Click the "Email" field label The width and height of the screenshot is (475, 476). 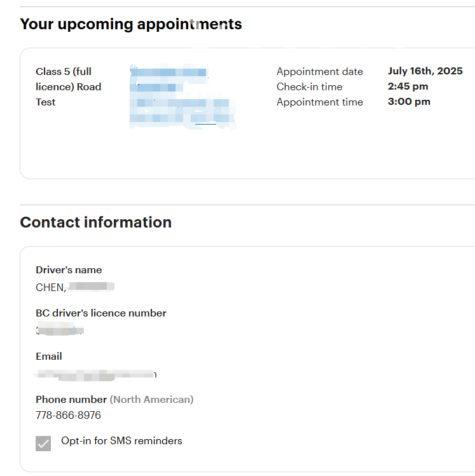pos(49,357)
